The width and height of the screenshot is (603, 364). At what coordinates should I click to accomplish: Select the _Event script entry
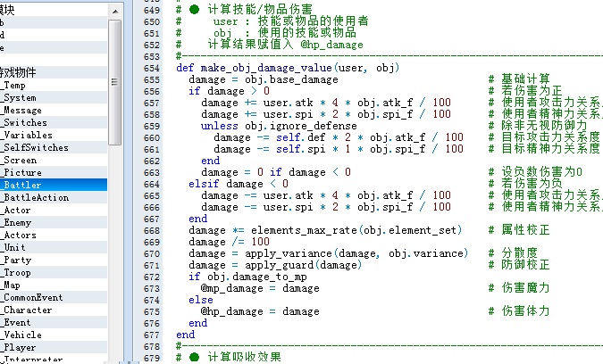click(x=54, y=322)
